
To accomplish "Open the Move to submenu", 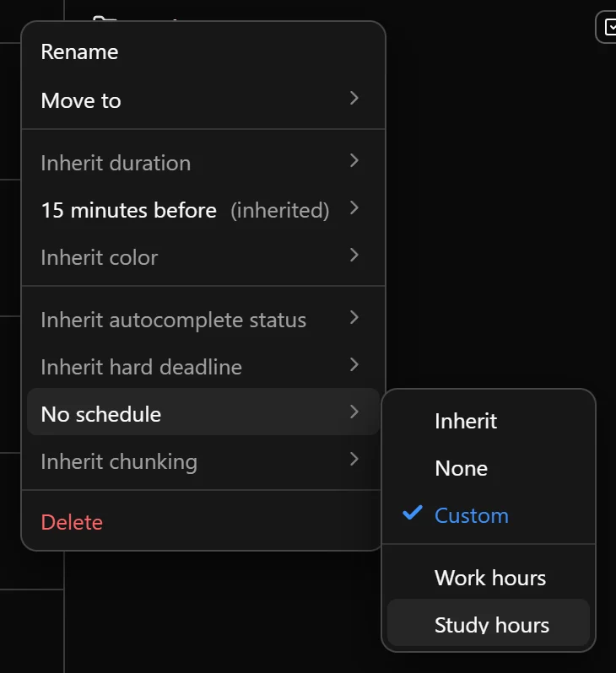I will pos(203,100).
